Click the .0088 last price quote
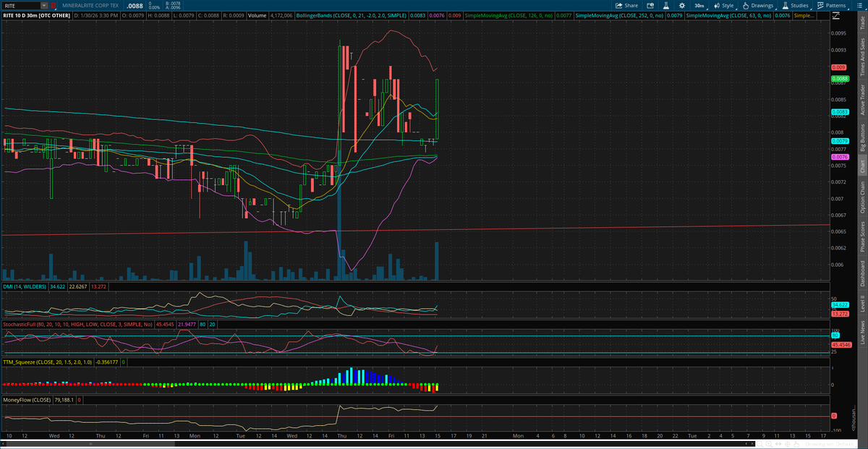Viewport: 868px width, 449px height. [x=135, y=5]
